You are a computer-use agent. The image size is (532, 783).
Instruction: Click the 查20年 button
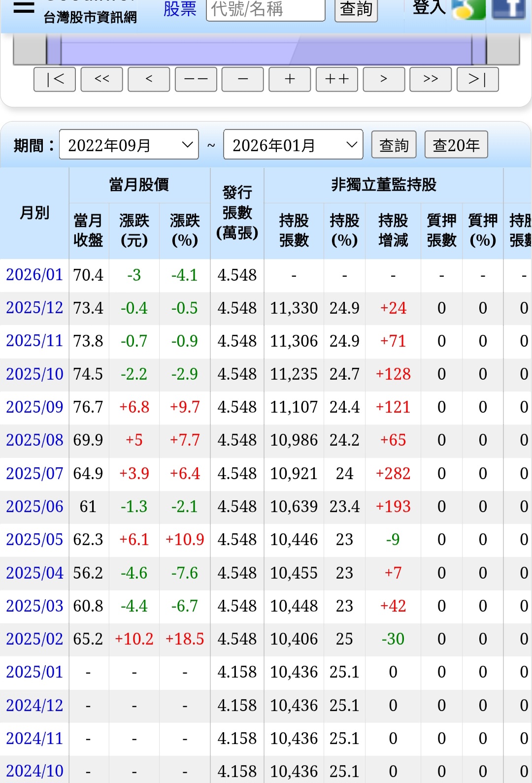pyautogui.click(x=456, y=145)
